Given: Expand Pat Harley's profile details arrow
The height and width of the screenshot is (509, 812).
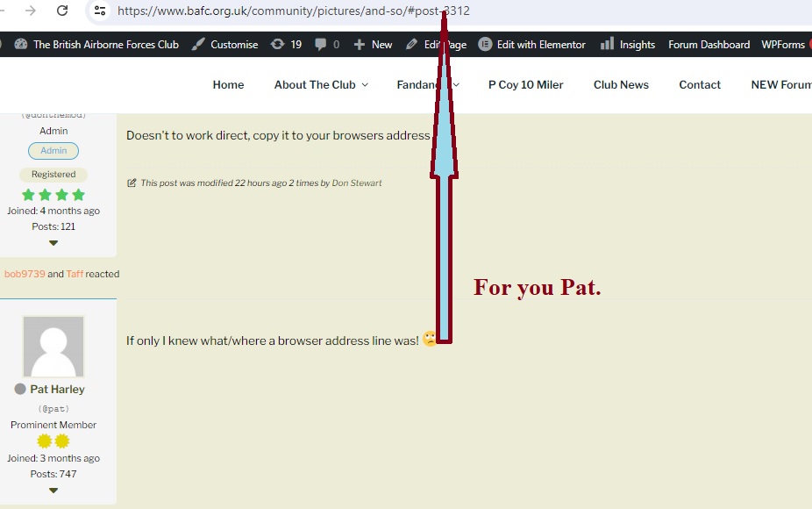Looking at the screenshot, I should (x=53, y=491).
